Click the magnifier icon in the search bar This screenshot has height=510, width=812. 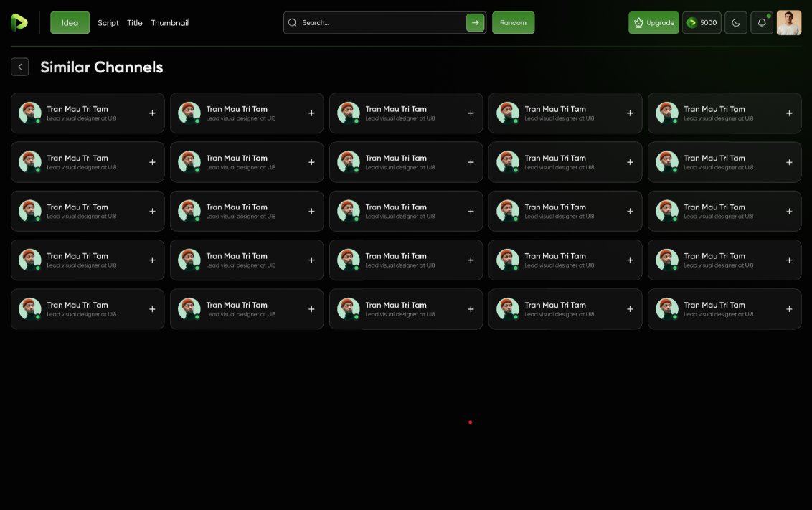[x=293, y=23]
